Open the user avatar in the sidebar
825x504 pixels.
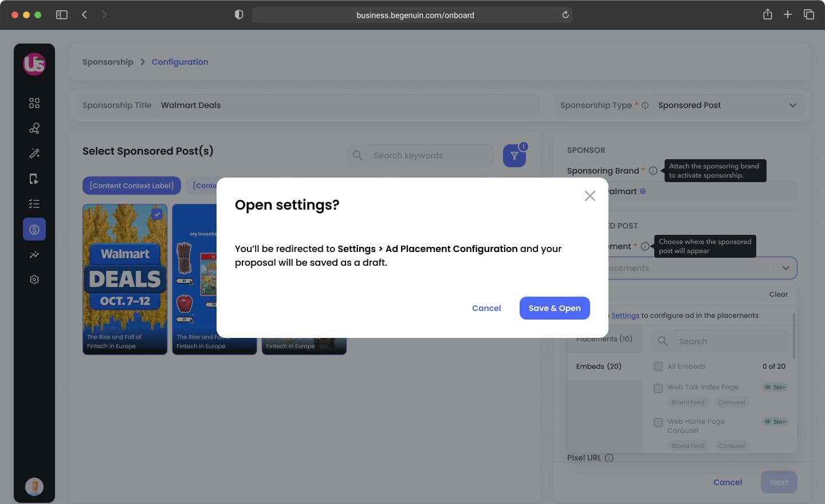pyautogui.click(x=34, y=487)
